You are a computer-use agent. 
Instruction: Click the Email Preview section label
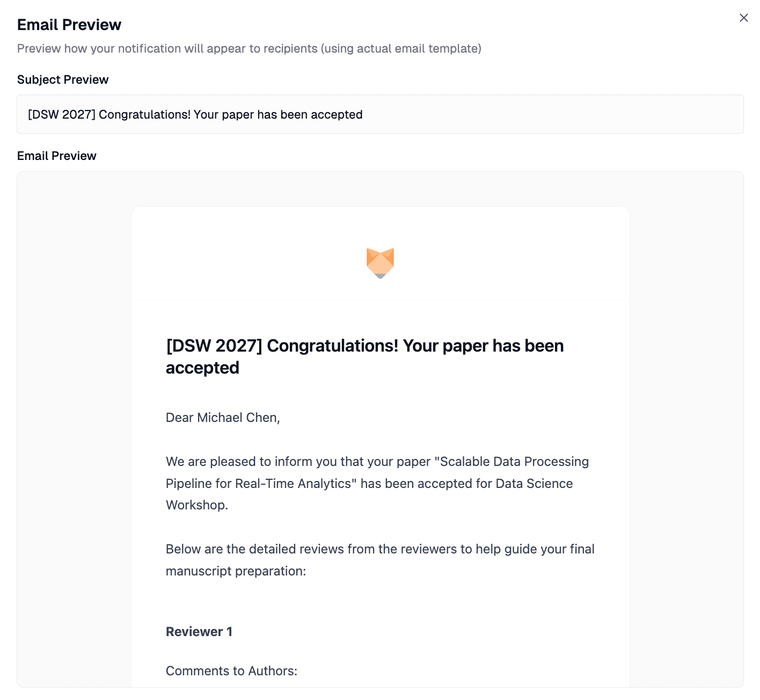coord(56,156)
